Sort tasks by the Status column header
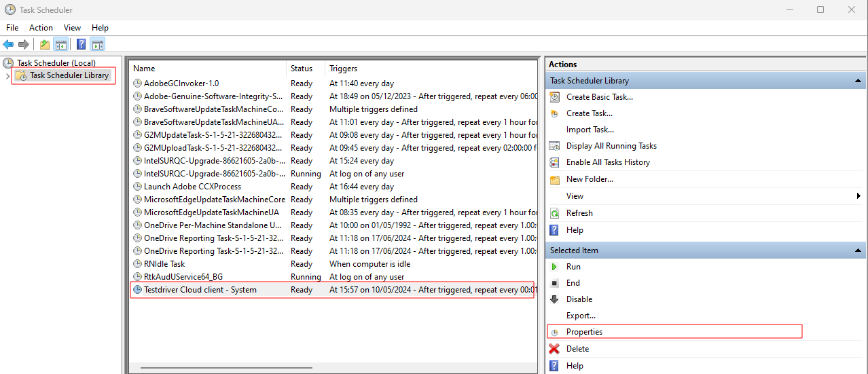The width and height of the screenshot is (868, 374). [x=306, y=69]
